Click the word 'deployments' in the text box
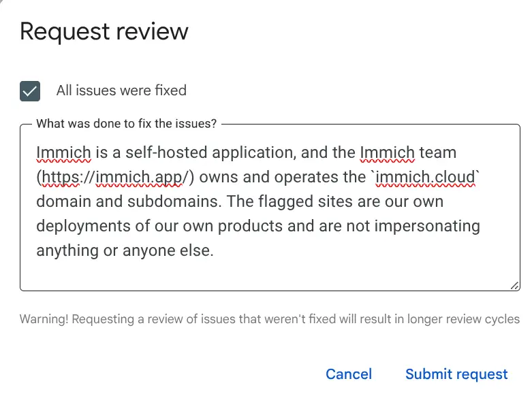The width and height of the screenshot is (532, 396). tap(82, 226)
